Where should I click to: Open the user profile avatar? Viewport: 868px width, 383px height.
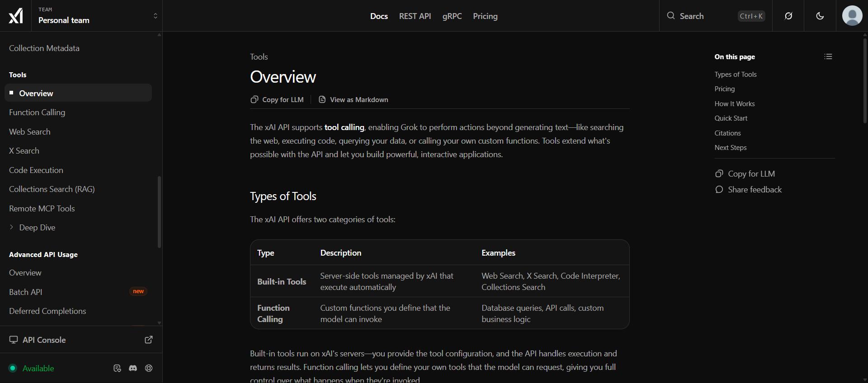pos(852,16)
